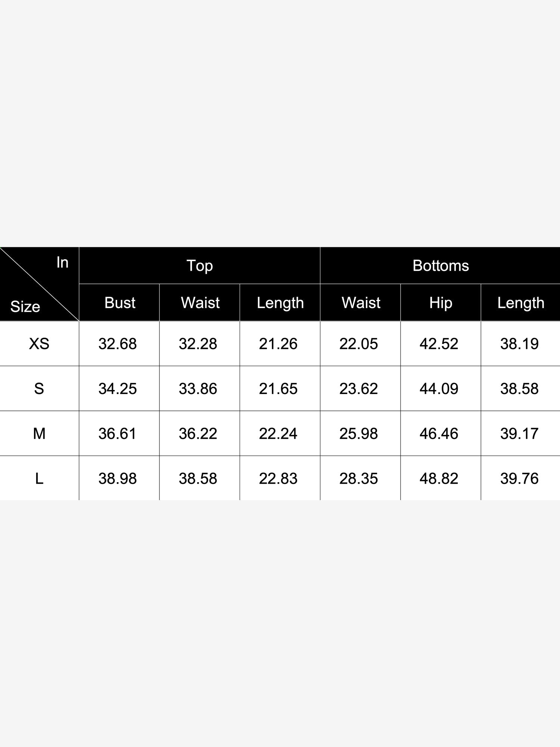Select the XS bust value 32.68
This screenshot has width=560, height=747.
click(x=118, y=344)
